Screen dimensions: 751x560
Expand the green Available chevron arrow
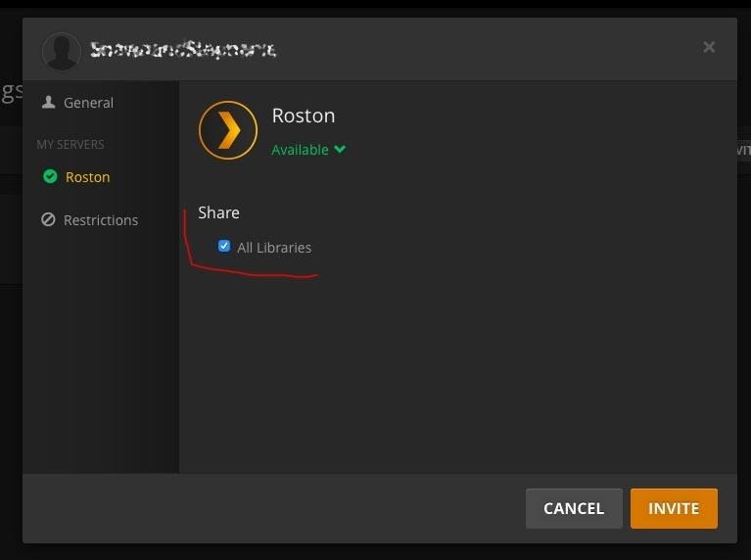click(x=340, y=150)
